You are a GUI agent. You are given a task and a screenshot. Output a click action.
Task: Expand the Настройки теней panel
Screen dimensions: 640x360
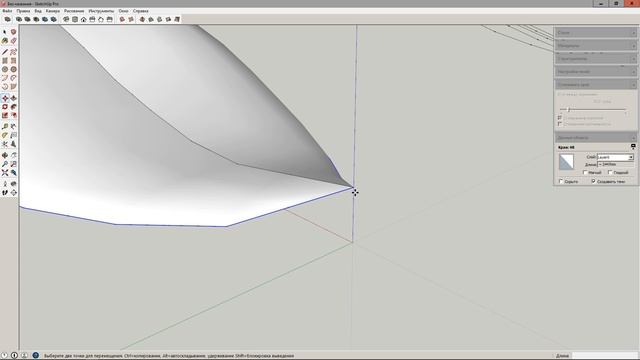[x=596, y=71]
